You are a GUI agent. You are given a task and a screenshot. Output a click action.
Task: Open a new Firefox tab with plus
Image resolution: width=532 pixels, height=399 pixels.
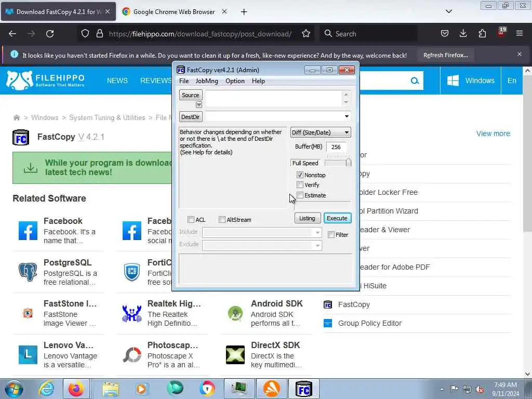(244, 11)
